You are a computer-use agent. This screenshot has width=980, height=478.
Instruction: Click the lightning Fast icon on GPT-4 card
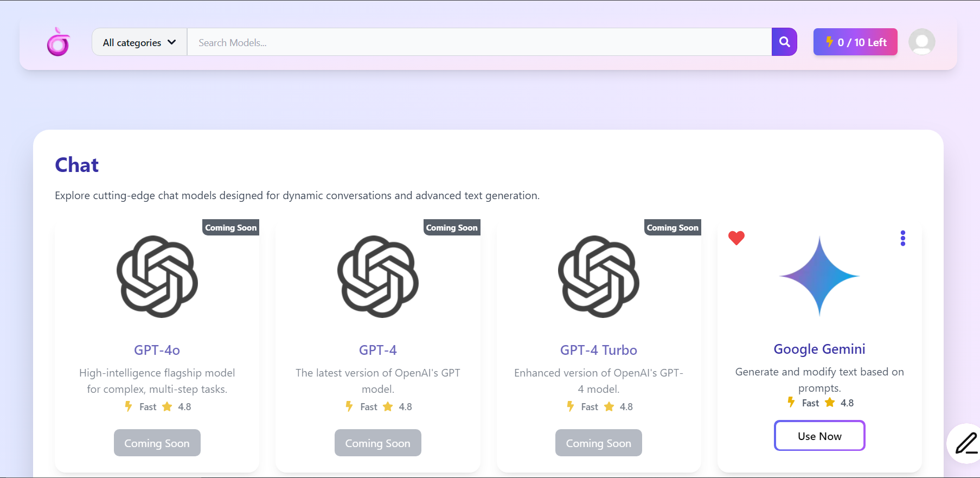(349, 406)
